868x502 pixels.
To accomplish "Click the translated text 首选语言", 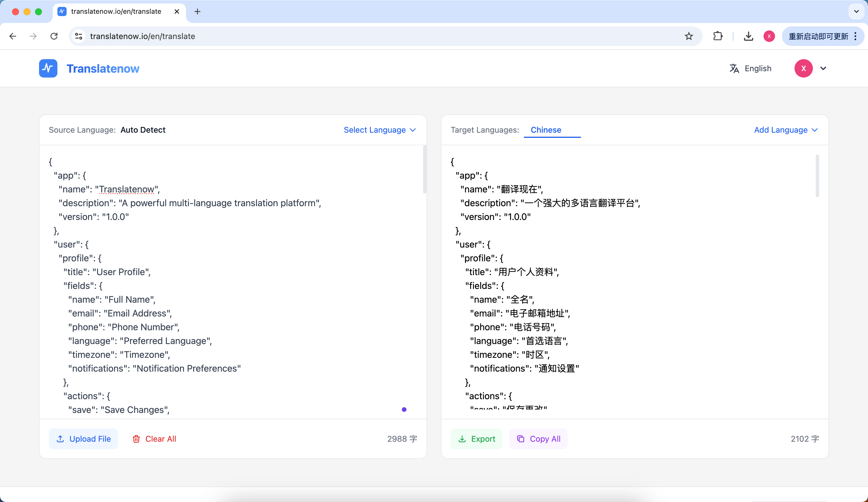I will (x=544, y=341).
